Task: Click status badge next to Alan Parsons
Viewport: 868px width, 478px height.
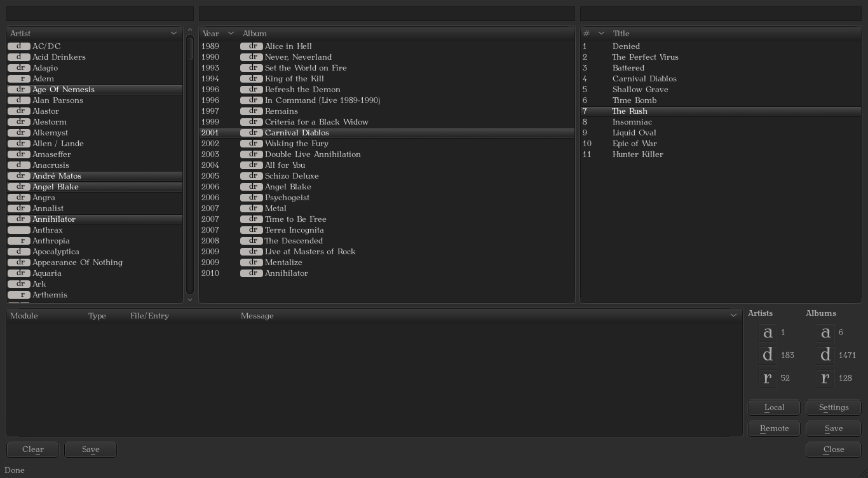Action: pos(19,100)
